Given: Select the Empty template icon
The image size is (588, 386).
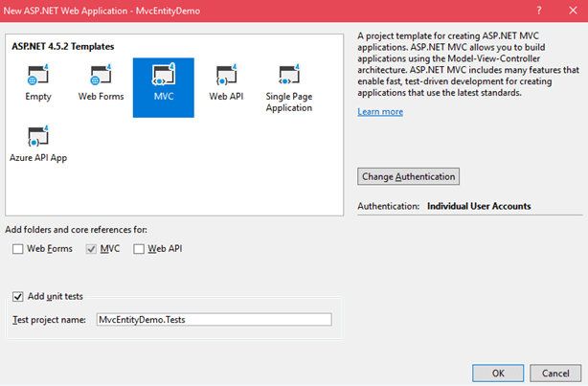Looking at the screenshot, I should (x=38, y=75).
